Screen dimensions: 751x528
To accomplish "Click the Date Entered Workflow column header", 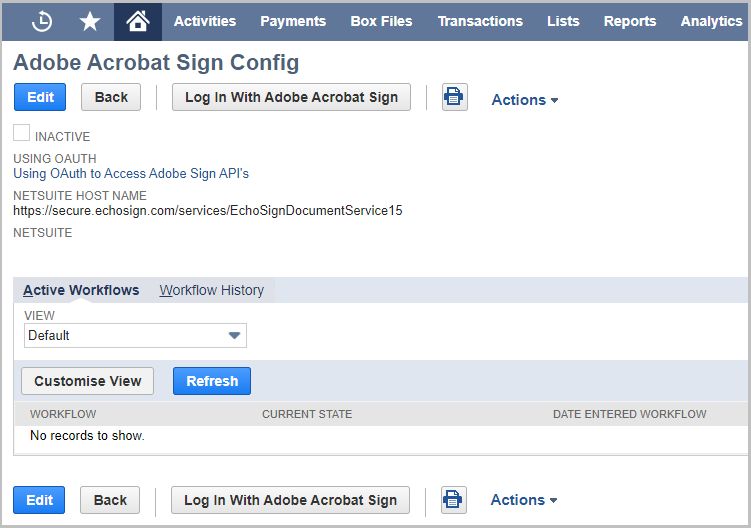I will (x=629, y=414).
